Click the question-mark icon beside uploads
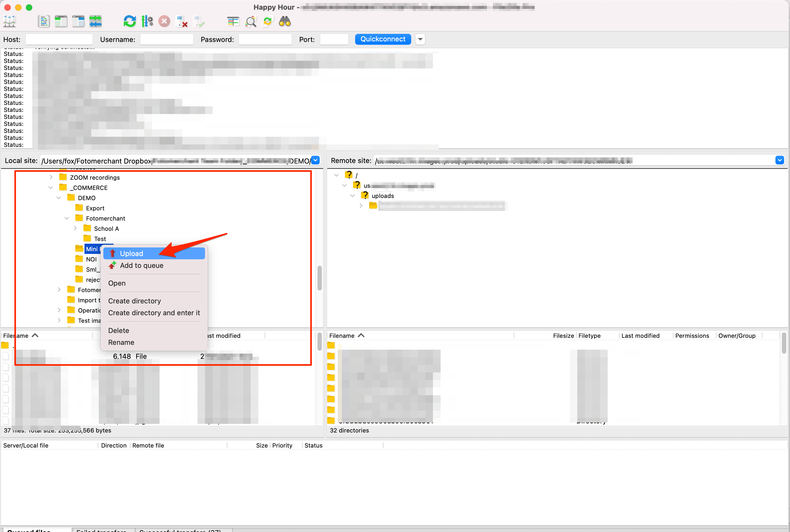Viewport: 790px width, 532px height. click(x=364, y=196)
